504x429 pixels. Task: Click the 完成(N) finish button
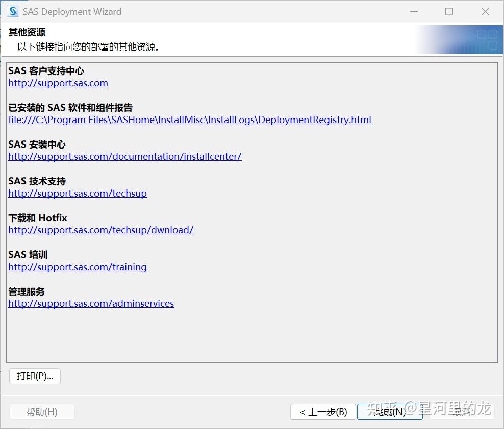(x=390, y=412)
